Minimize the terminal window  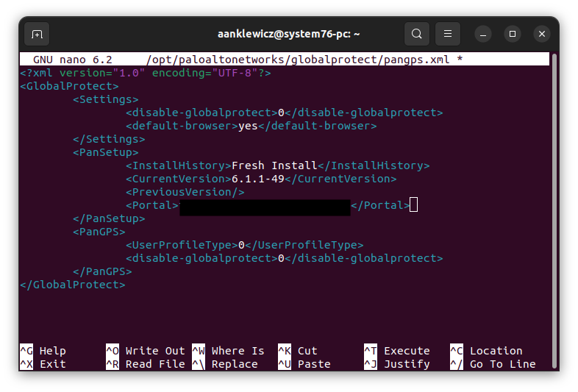pyautogui.click(x=483, y=35)
